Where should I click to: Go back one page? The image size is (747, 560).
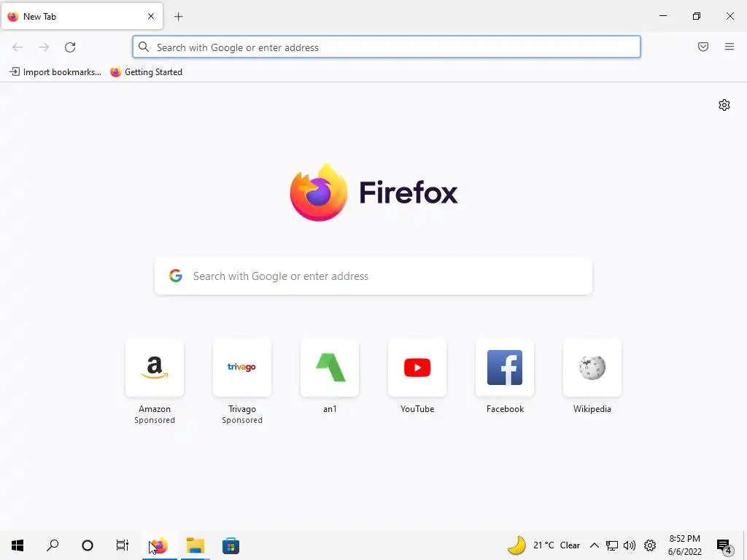click(18, 47)
